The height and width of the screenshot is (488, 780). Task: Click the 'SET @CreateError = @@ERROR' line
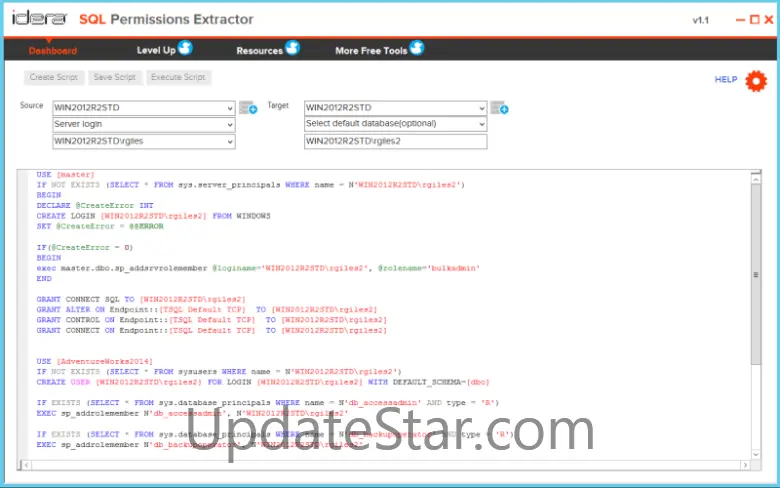point(99,226)
